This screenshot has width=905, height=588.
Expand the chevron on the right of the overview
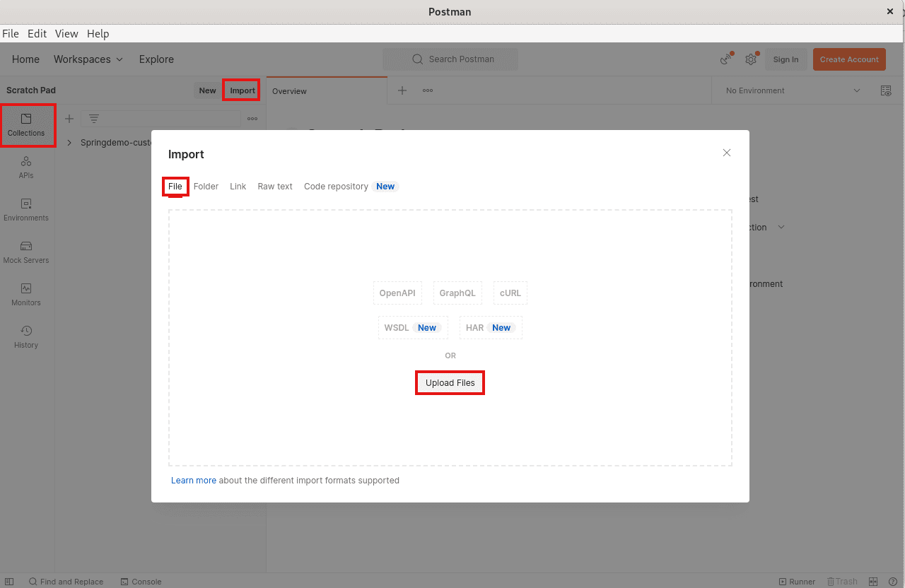pyautogui.click(x=781, y=228)
